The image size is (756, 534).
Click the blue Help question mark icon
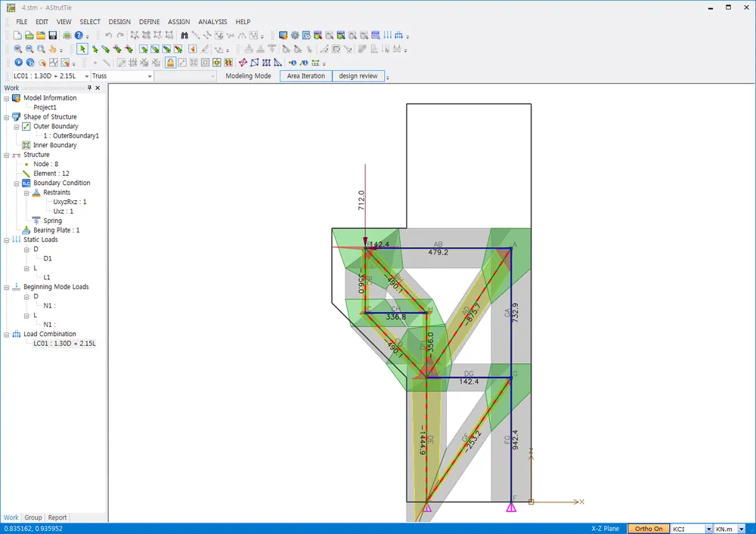pos(79,35)
